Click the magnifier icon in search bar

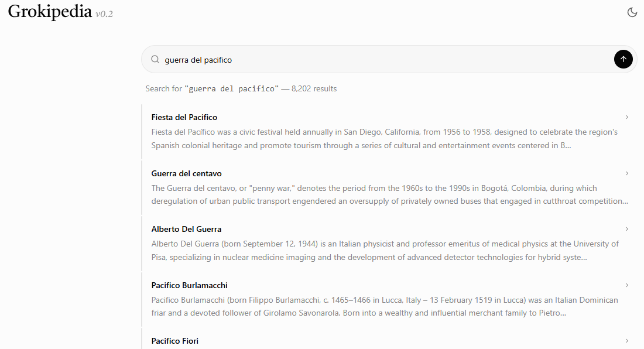155,60
